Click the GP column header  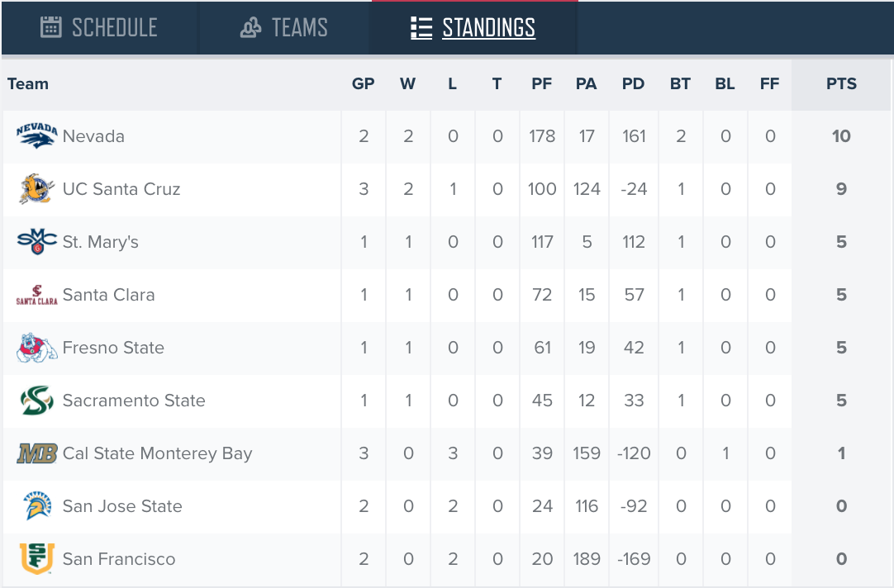click(x=364, y=83)
